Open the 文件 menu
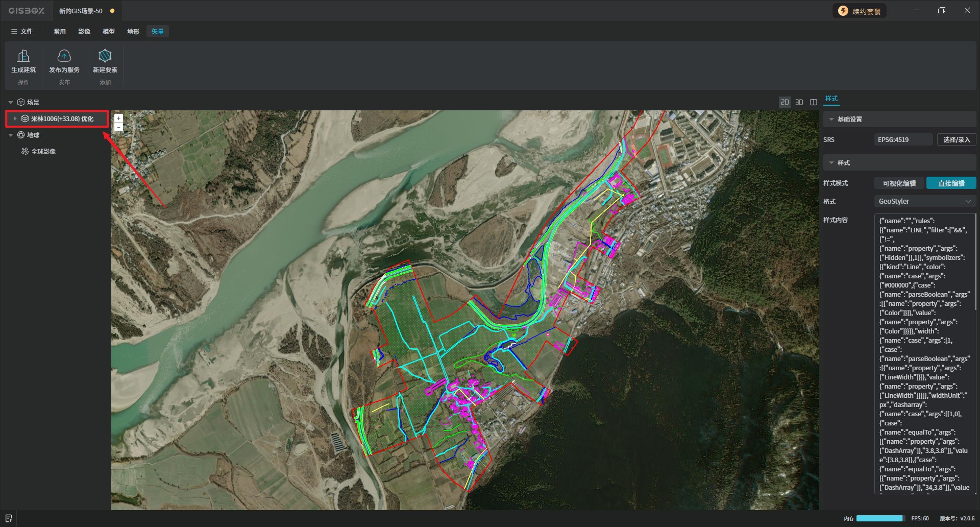980x527 pixels. click(22, 32)
